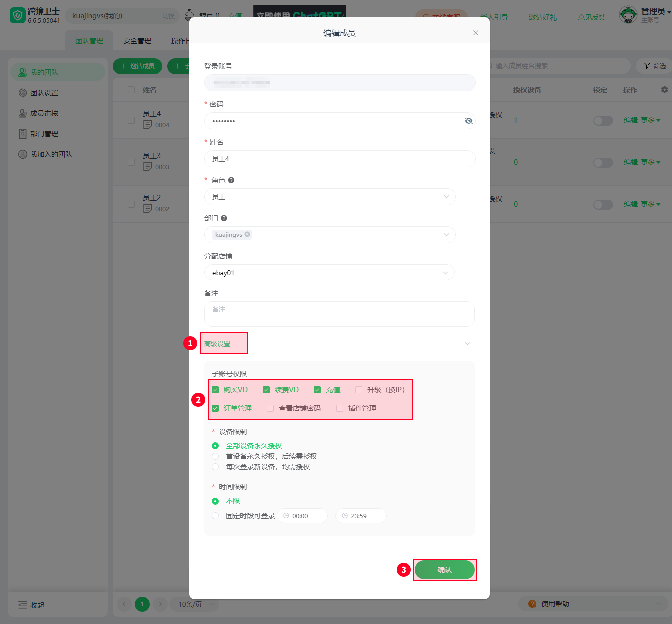Click the start time clock field 00:00
Screen dimensions: 672x624
tap(302, 516)
